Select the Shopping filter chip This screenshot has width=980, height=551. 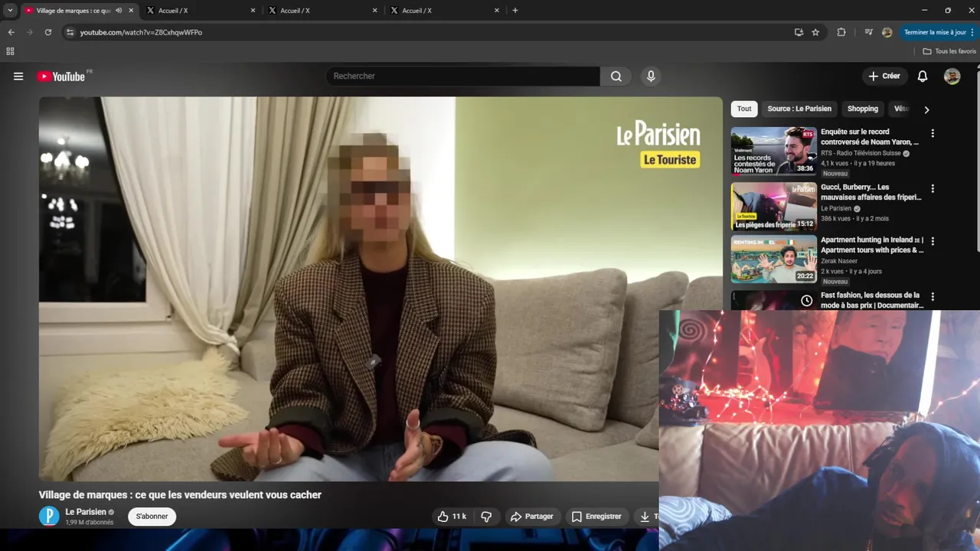pyautogui.click(x=863, y=109)
